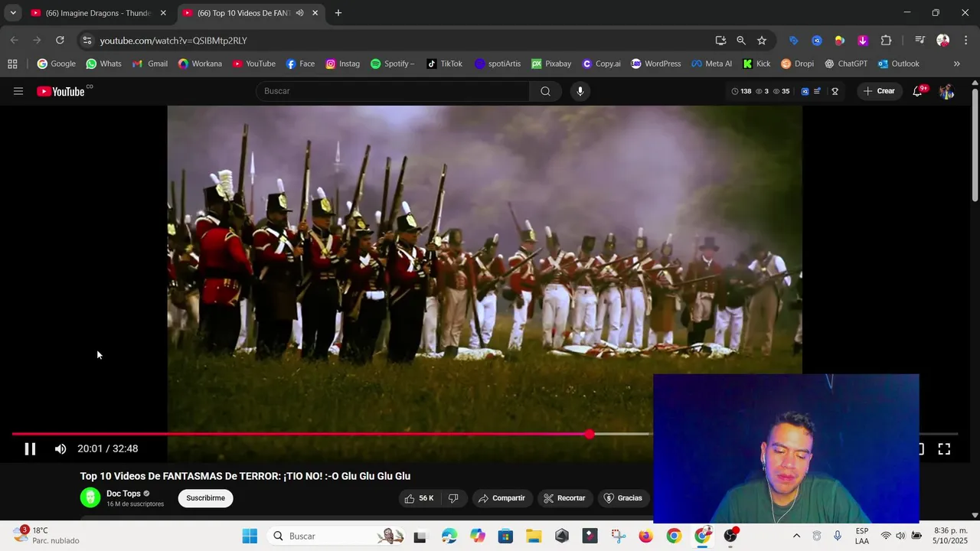The height and width of the screenshot is (551, 980).
Task: Mute the video using the speaker icon
Action: click(60, 449)
